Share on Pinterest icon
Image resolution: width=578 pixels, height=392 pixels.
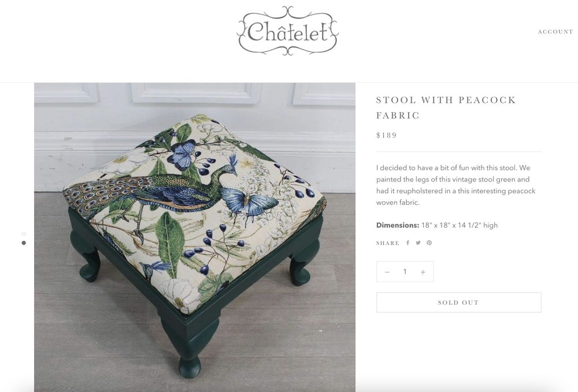(x=429, y=243)
